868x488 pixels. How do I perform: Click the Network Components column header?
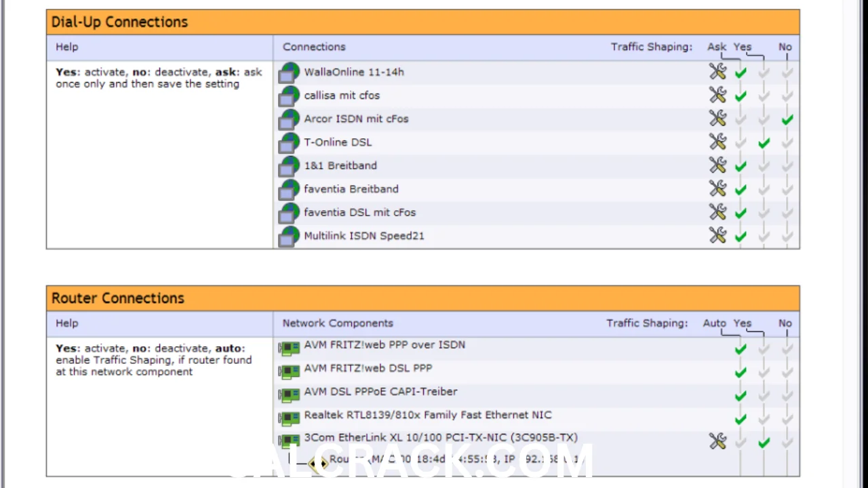(338, 323)
